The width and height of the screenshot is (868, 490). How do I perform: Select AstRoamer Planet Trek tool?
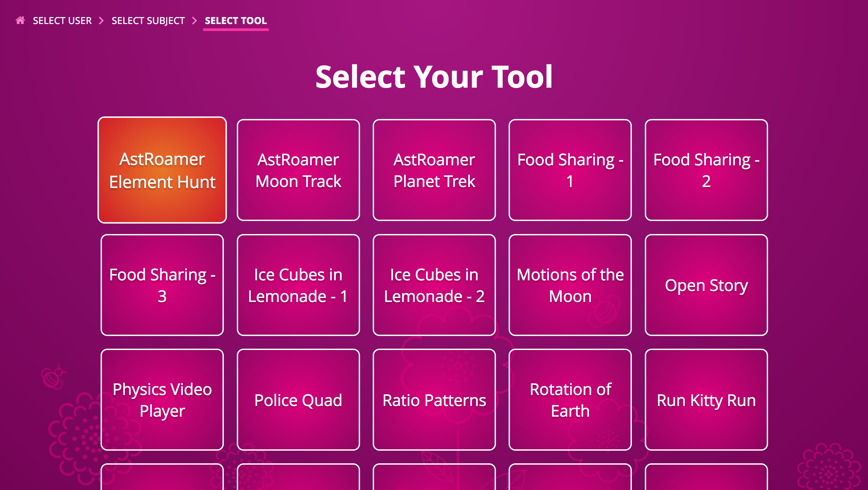click(434, 170)
